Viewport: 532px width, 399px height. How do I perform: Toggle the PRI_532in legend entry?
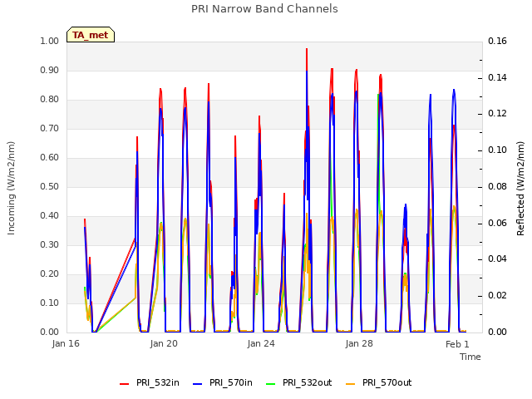coord(150,382)
